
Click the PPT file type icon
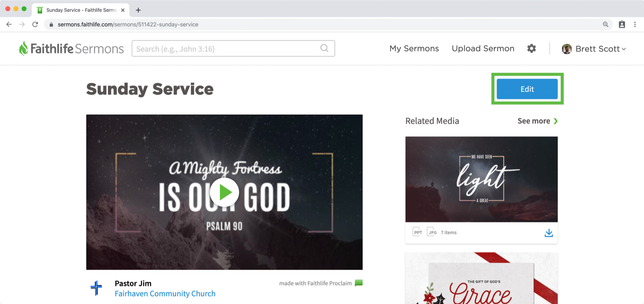pyautogui.click(x=417, y=232)
